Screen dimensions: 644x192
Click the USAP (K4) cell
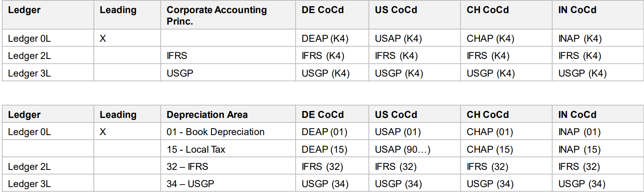click(x=414, y=38)
